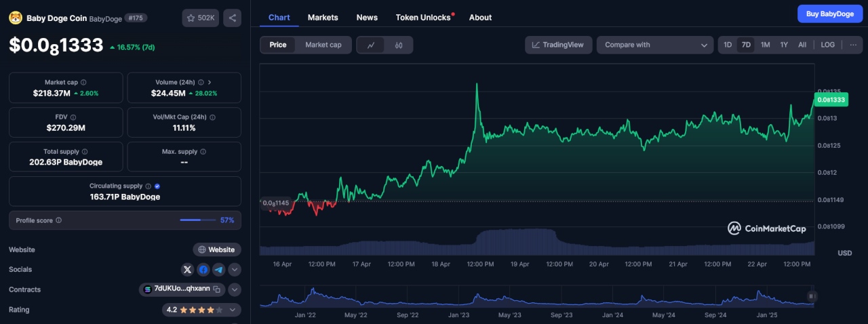Open the Compare with dropdown
The image size is (868, 324).
(655, 45)
